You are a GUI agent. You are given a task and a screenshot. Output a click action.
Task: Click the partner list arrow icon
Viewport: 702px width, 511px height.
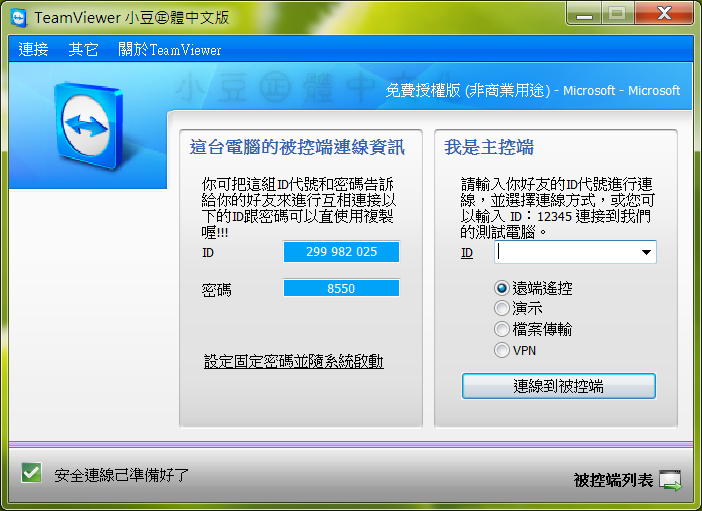[x=671, y=481]
